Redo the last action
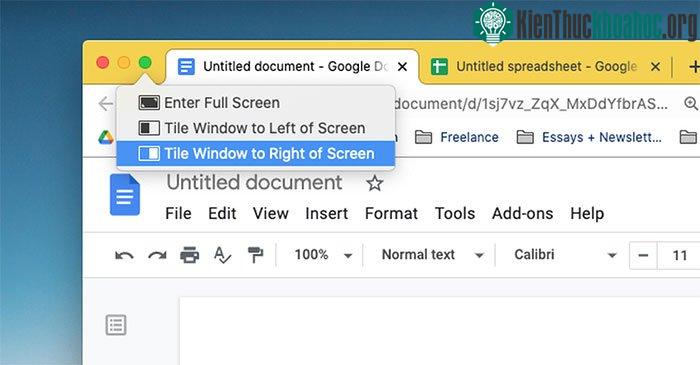700x365 pixels. (157, 255)
